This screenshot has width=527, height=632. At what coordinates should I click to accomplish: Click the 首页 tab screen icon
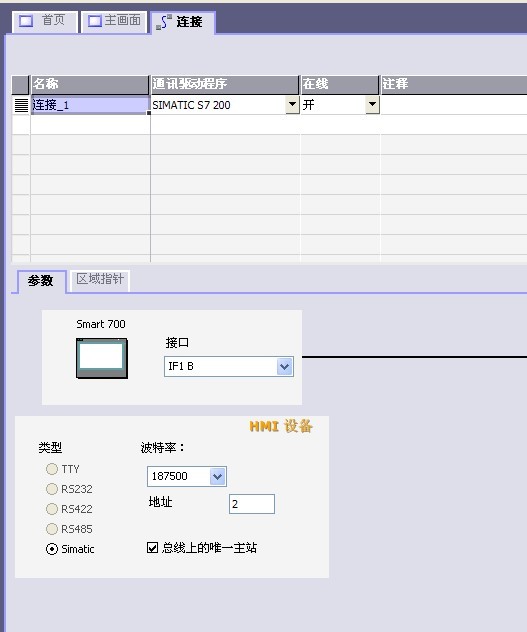(26, 21)
